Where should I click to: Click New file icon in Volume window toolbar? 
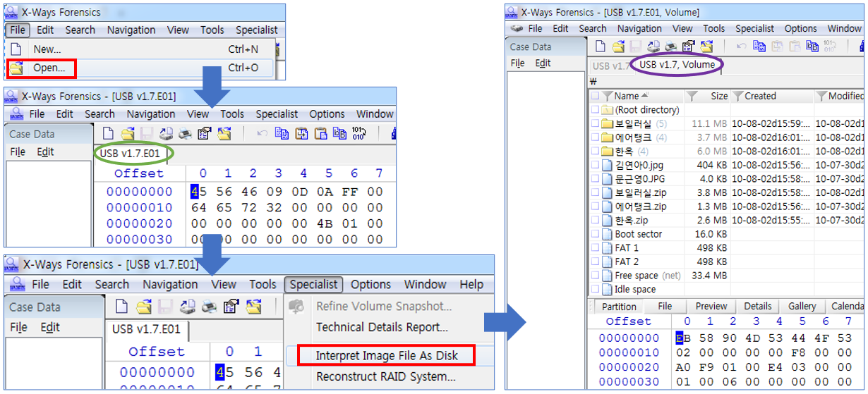coord(601,47)
